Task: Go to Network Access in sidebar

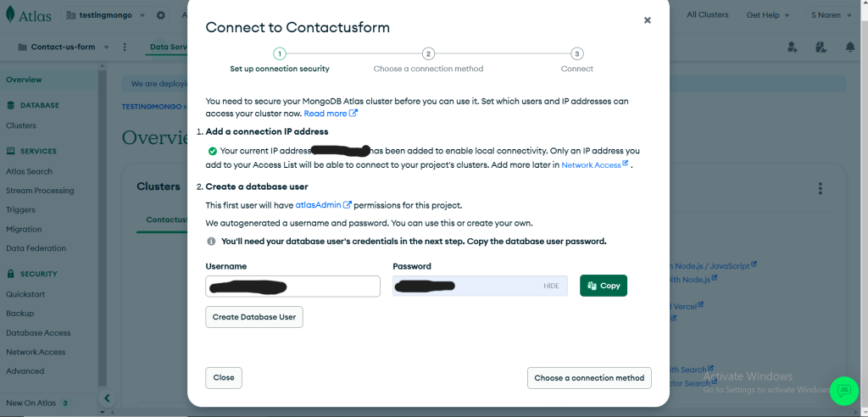Action: pos(36,352)
